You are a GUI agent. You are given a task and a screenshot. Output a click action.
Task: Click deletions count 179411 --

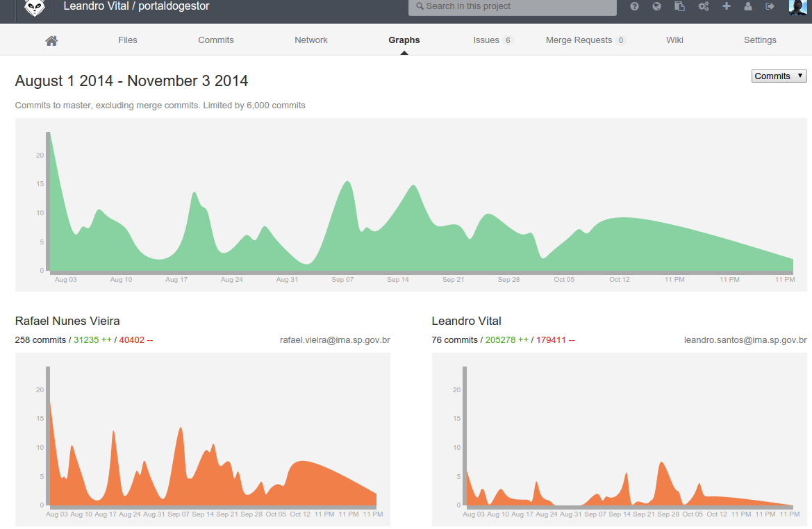(555, 340)
